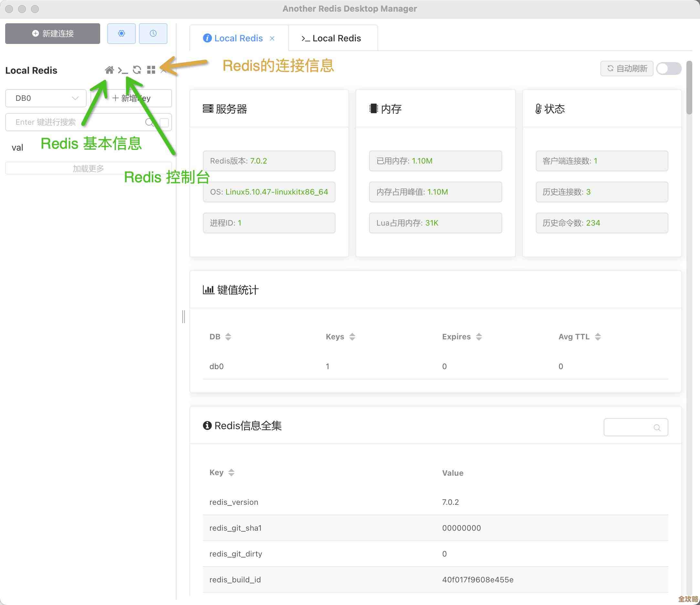The image size is (700, 605).
Task: Sort the Keys column in 键值统计
Action: coord(352,336)
